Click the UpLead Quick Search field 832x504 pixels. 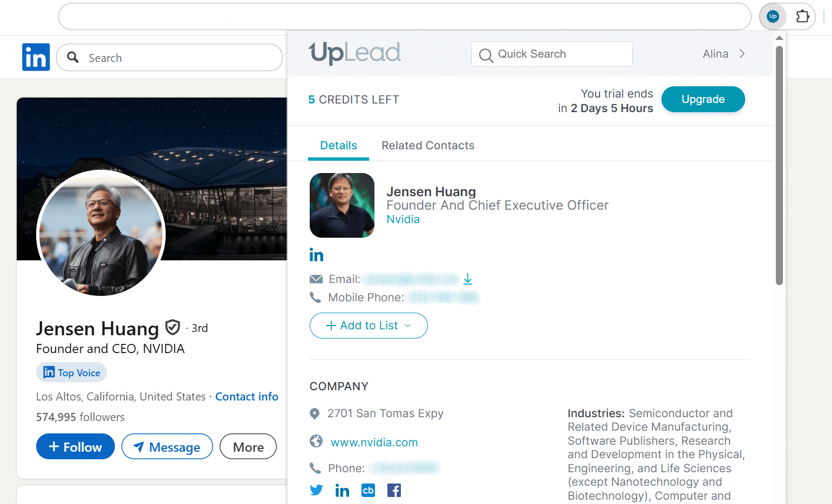[551, 54]
